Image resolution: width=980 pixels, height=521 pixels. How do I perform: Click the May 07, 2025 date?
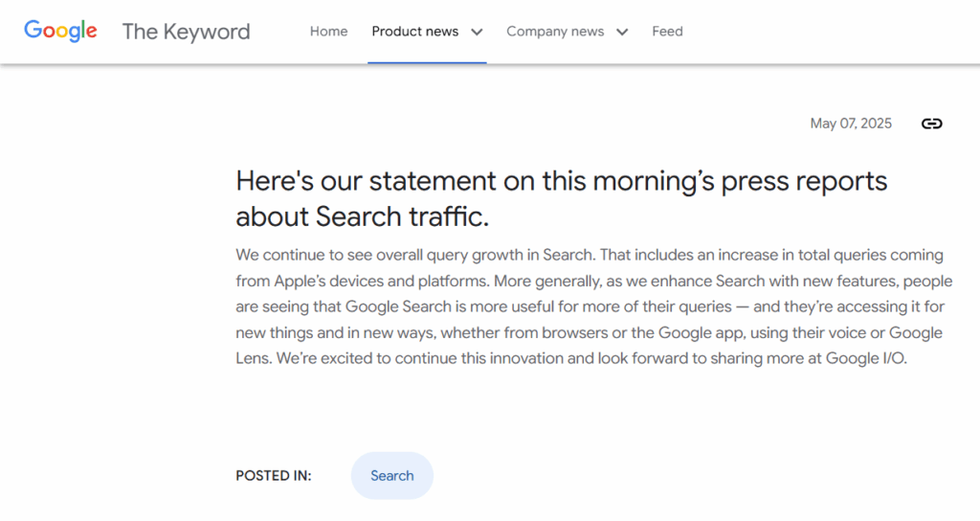851,124
